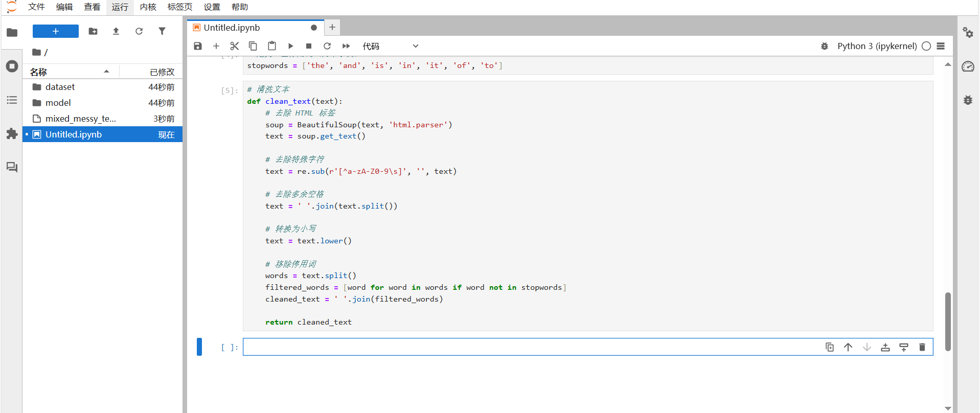Enable the notebook debugger bug icon
The image size is (980, 413).
(825, 46)
